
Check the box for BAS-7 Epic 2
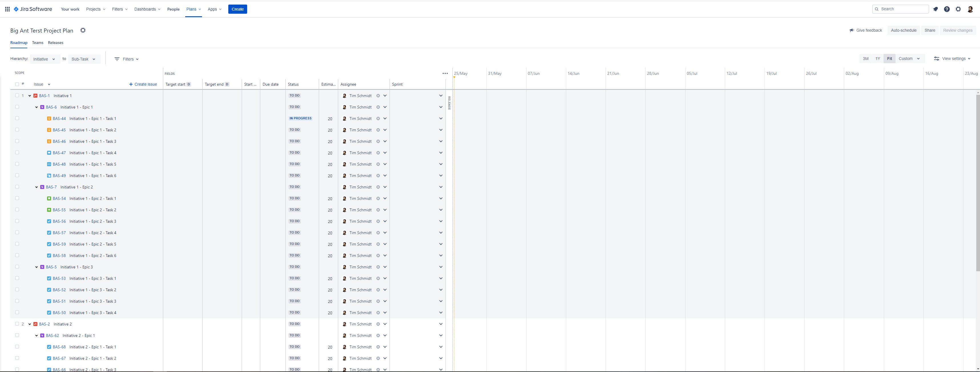pyautogui.click(x=17, y=187)
